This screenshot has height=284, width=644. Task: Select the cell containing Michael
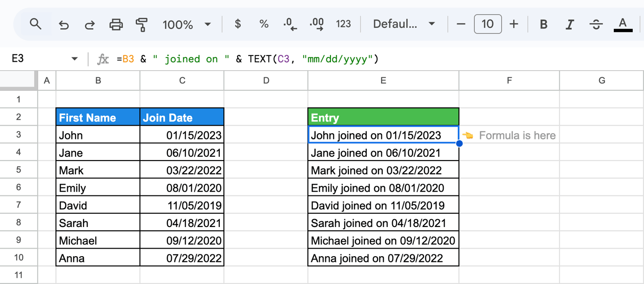98,240
